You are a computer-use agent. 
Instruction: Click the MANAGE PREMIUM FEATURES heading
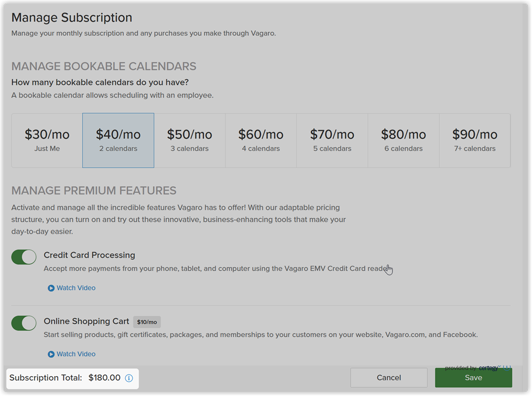pyautogui.click(x=94, y=190)
